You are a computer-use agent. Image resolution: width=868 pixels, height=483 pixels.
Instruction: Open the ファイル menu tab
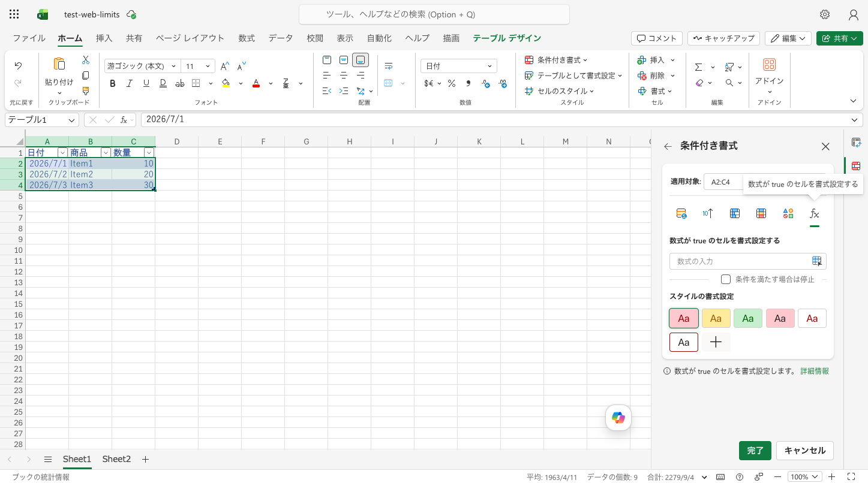click(x=29, y=38)
